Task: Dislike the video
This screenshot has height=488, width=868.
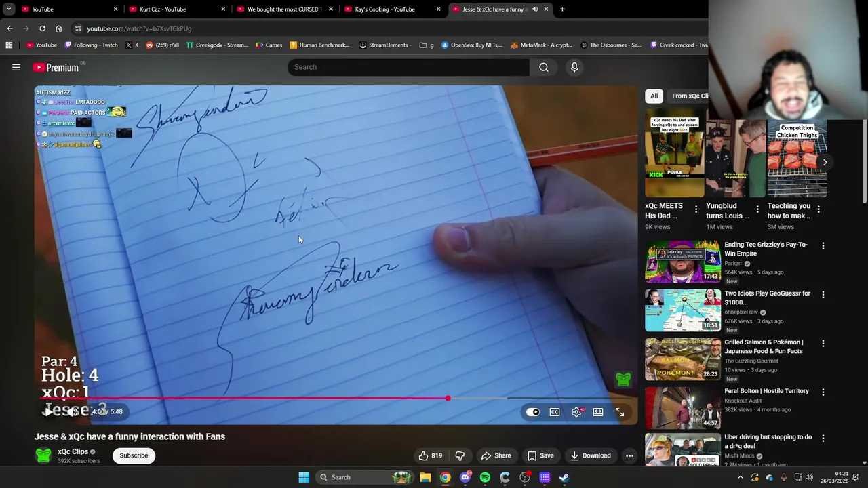Action: pyautogui.click(x=460, y=455)
